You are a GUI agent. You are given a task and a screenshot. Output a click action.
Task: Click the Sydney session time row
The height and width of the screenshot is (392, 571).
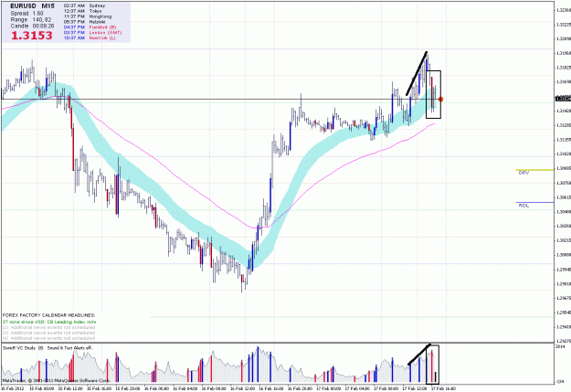click(x=84, y=5)
